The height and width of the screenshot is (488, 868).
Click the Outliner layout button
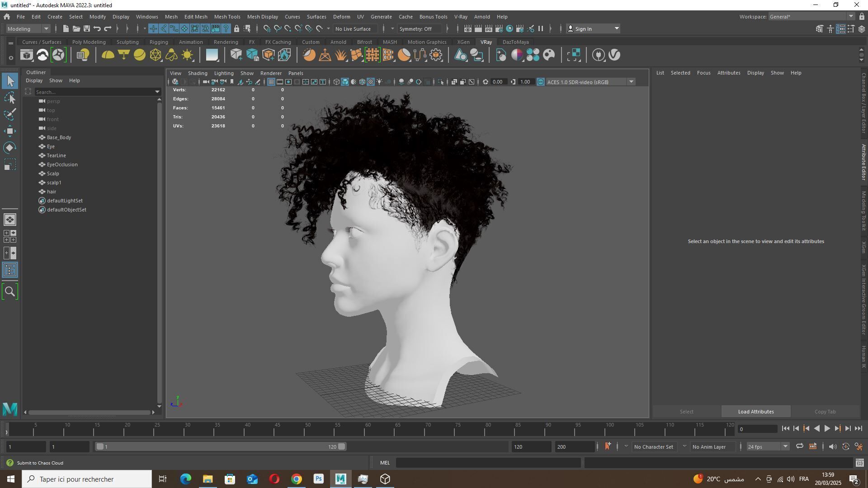click(10, 270)
